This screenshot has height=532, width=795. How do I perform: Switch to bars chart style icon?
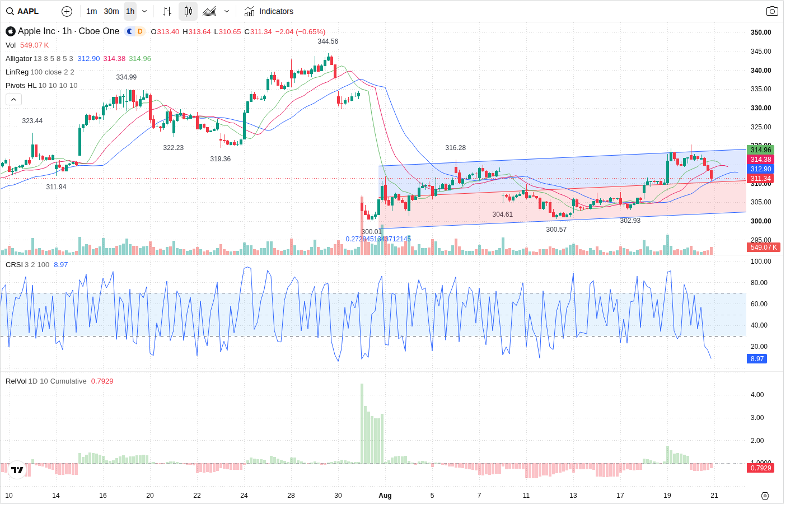[167, 11]
